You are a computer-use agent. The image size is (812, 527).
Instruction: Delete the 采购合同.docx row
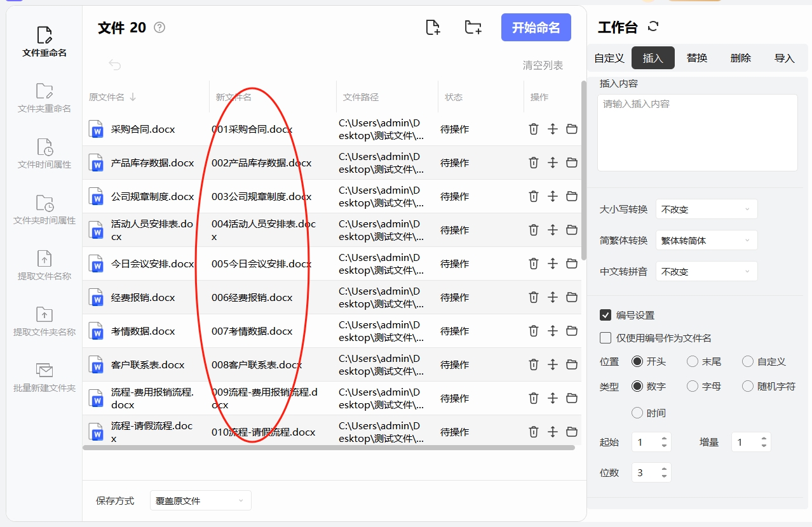pyautogui.click(x=534, y=129)
